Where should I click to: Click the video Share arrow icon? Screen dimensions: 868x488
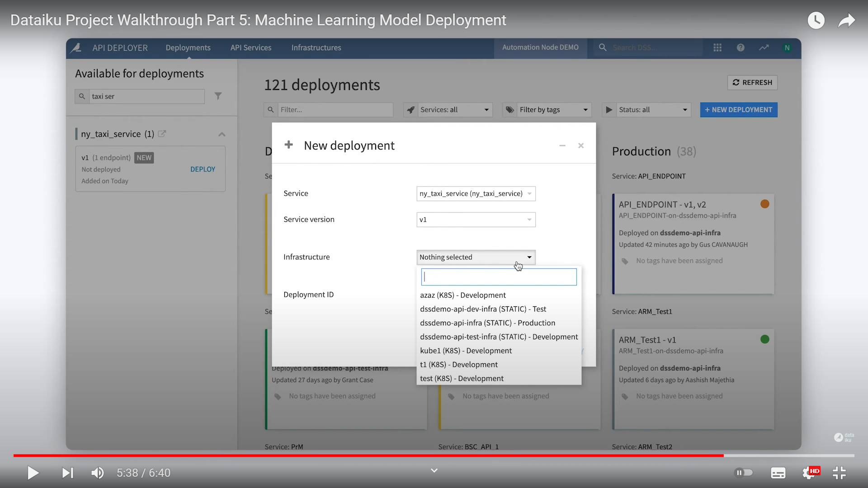[846, 20]
